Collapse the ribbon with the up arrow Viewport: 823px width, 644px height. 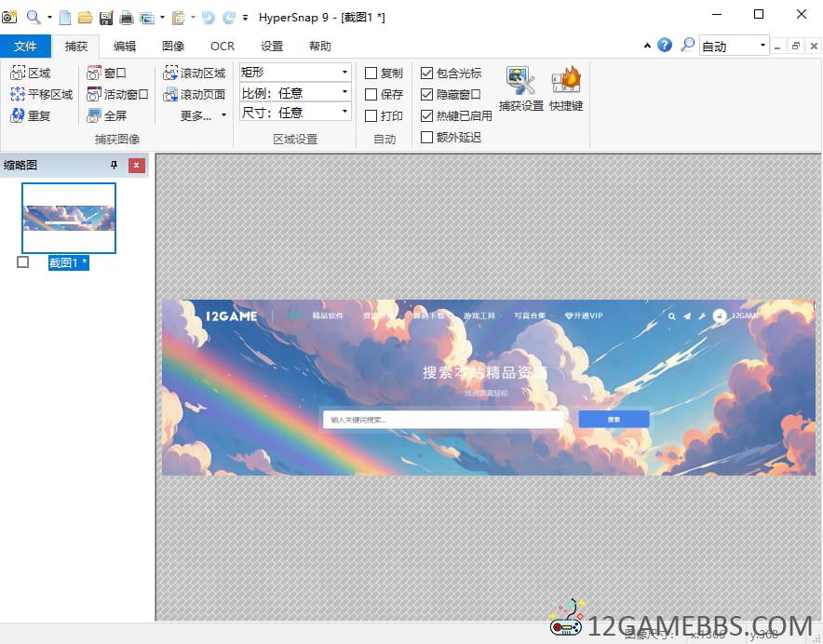[647, 46]
